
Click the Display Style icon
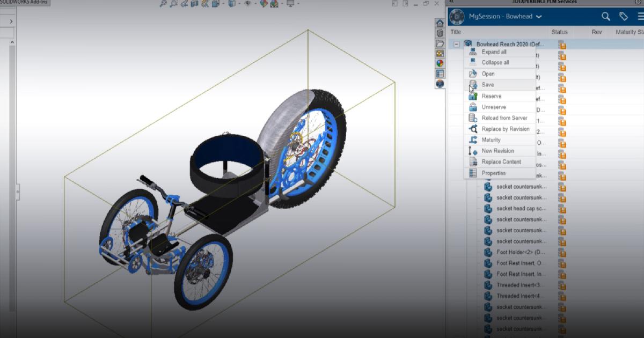[232, 3]
